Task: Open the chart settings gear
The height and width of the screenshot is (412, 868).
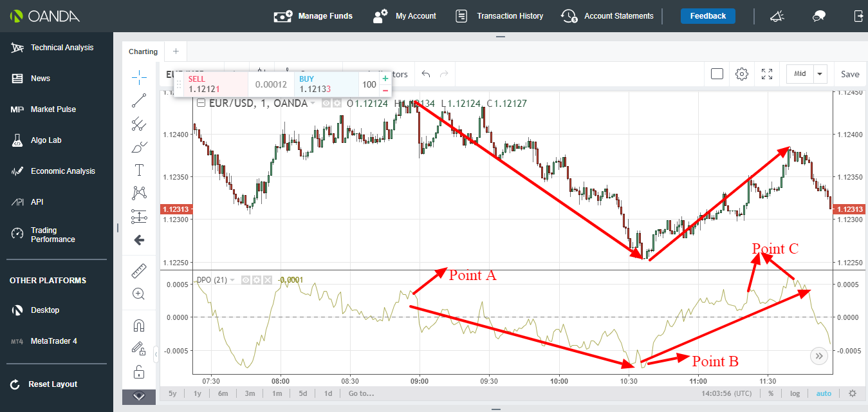Action: point(742,73)
